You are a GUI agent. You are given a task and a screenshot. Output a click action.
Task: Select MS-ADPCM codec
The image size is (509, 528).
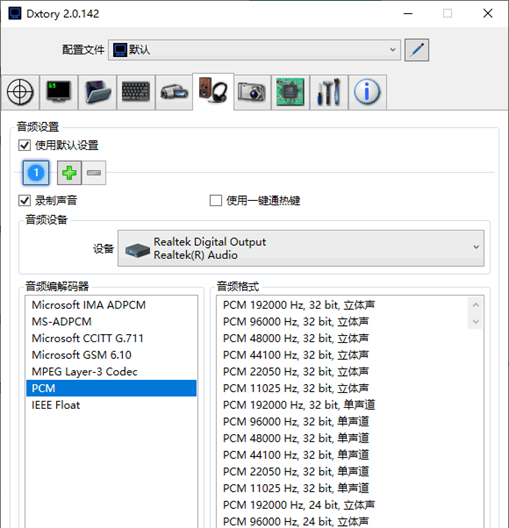pyautogui.click(x=111, y=322)
